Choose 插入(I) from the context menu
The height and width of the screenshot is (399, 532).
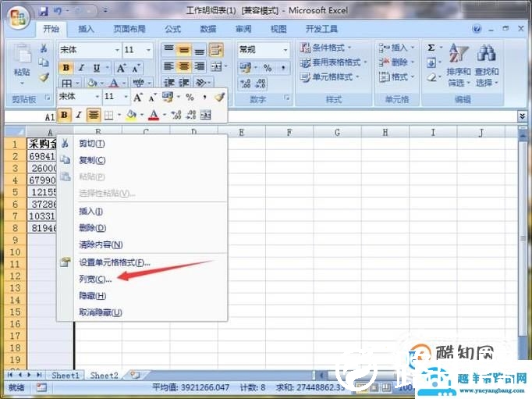pos(142,212)
